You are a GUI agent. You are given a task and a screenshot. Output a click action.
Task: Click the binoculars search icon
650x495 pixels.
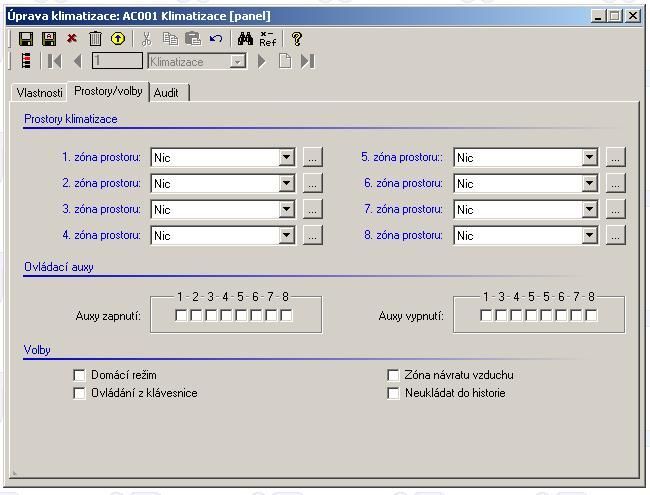point(245,39)
